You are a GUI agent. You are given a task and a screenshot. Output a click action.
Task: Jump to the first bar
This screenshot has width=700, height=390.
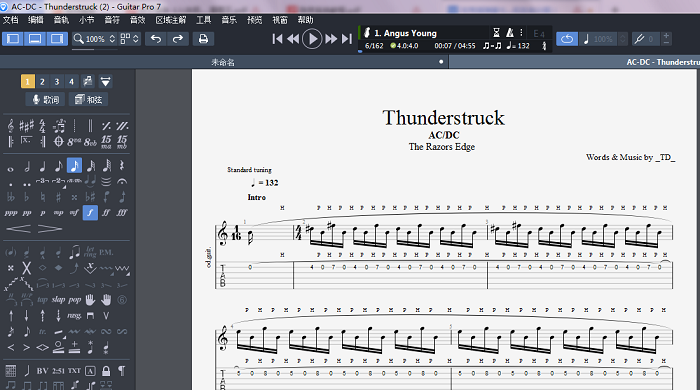point(277,39)
